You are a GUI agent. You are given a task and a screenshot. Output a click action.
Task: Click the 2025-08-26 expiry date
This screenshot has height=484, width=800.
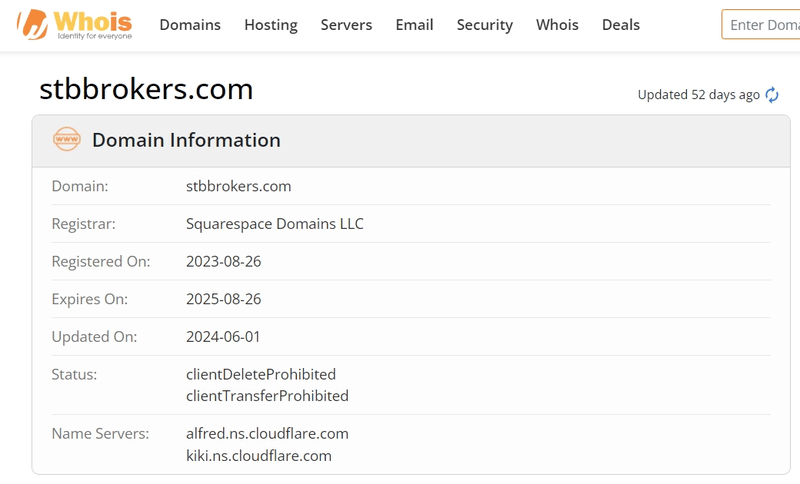point(223,299)
